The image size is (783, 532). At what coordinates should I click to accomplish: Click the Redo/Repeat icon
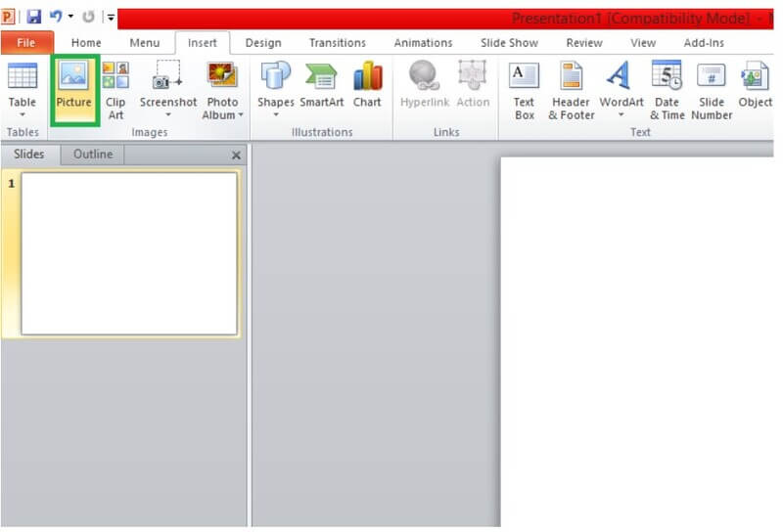88,17
